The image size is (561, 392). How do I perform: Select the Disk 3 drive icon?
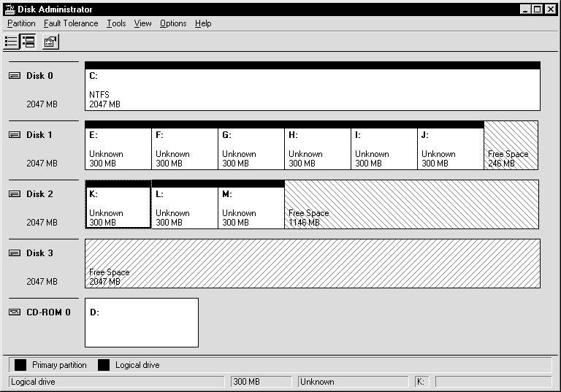click(x=15, y=253)
